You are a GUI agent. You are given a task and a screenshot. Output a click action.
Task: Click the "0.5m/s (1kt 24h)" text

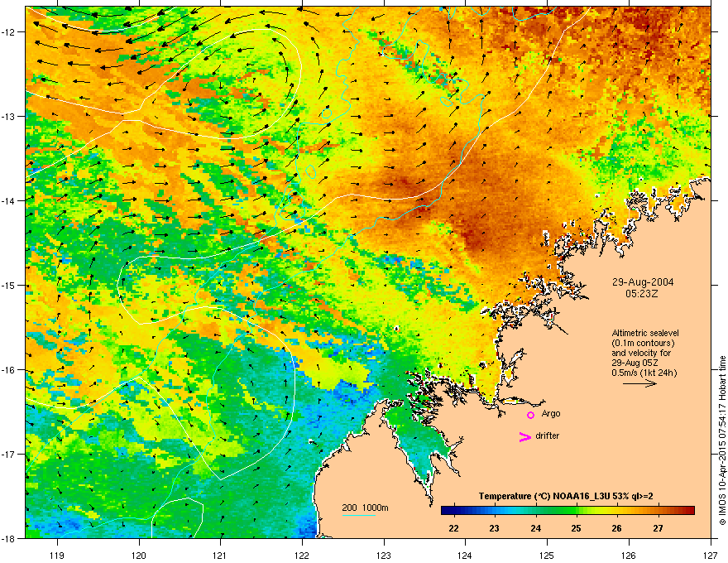(x=644, y=373)
